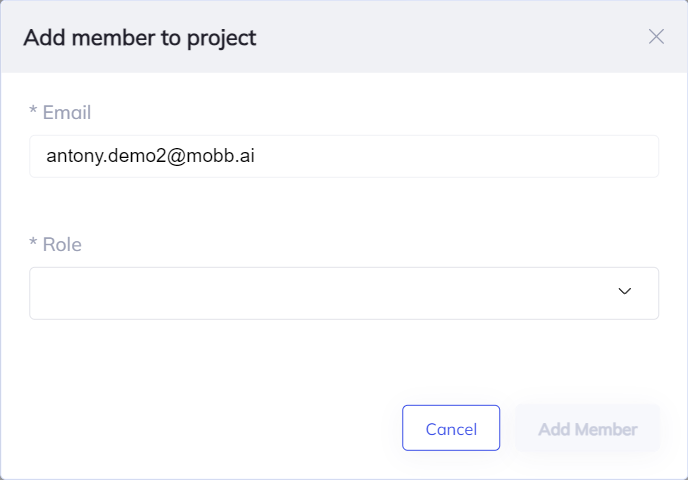
Task: Click the Email field label
Action: (x=66, y=113)
